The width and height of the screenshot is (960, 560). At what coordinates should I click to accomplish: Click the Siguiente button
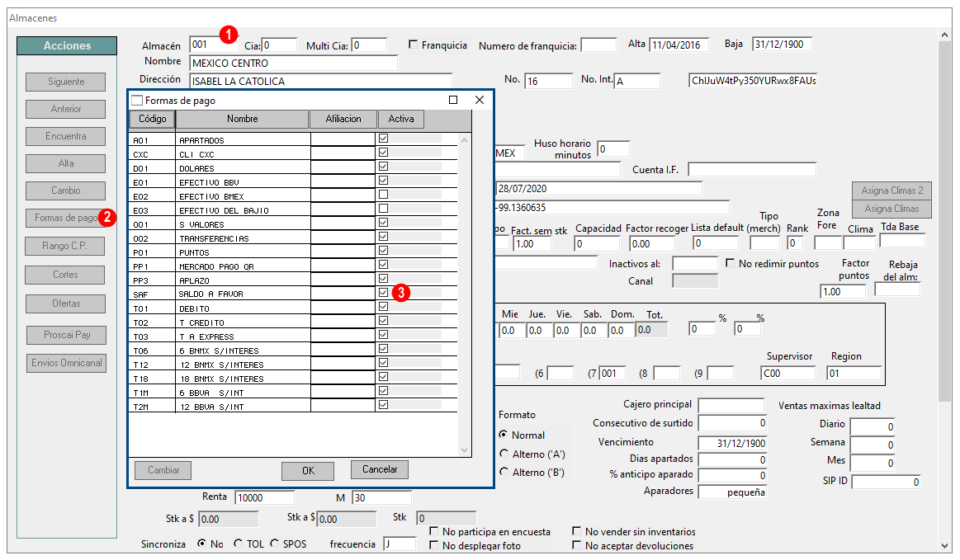pyautogui.click(x=65, y=82)
